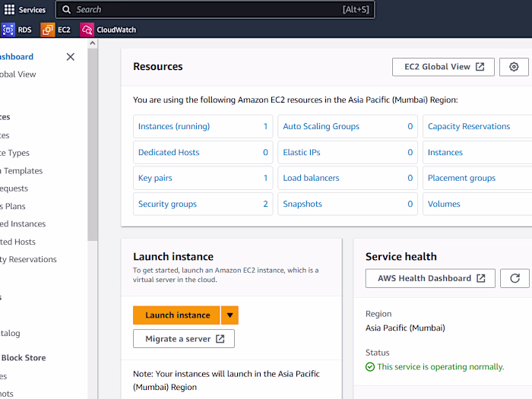Open the Services grid menu icon

[9, 9]
